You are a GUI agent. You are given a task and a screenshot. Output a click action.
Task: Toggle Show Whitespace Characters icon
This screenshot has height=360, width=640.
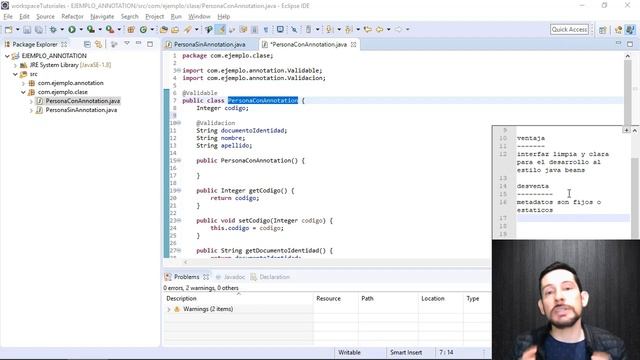click(266, 29)
